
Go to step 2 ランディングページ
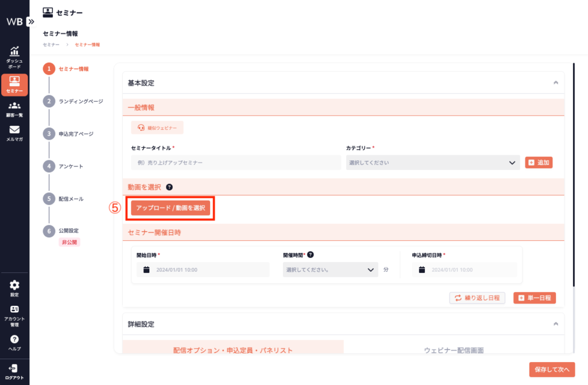click(80, 101)
